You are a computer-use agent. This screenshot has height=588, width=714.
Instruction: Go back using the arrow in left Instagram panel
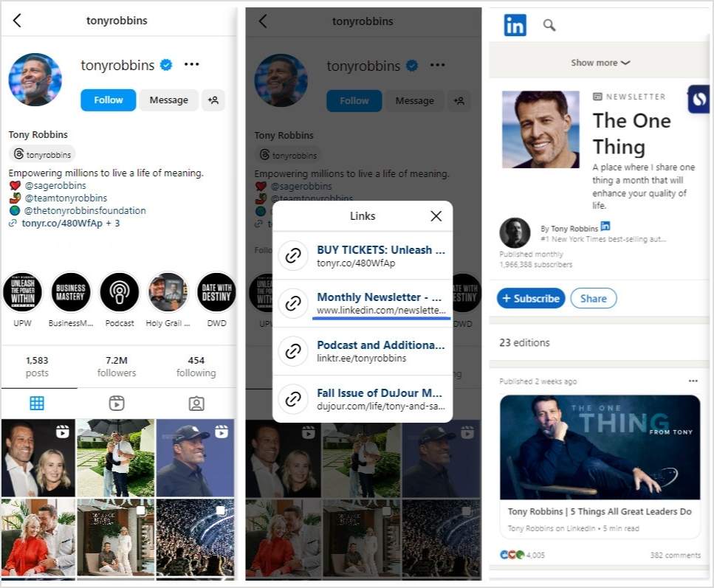tap(17, 21)
